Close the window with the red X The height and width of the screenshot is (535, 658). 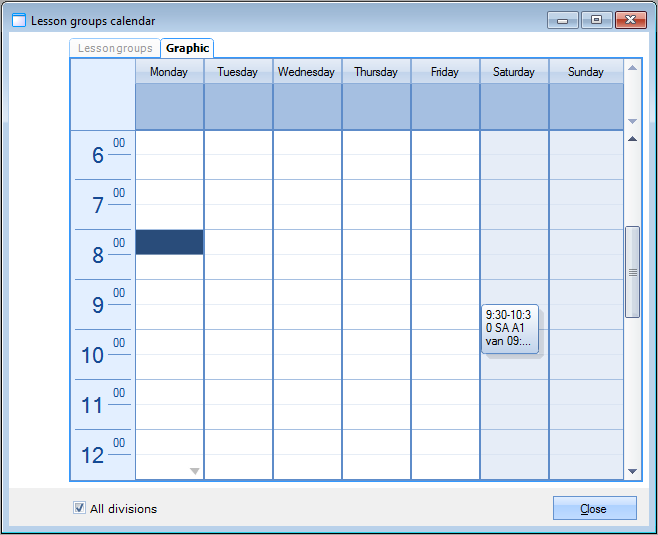tap(631, 20)
